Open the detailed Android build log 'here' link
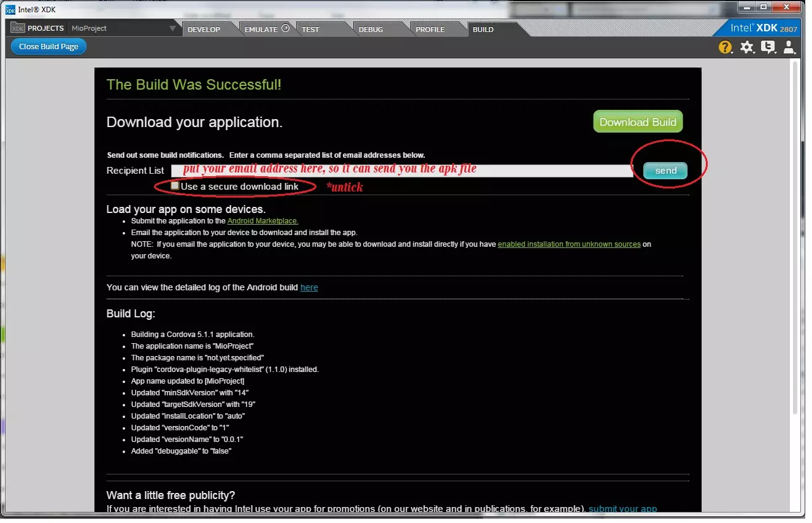Screen dimensions: 812x523 tap(309, 287)
